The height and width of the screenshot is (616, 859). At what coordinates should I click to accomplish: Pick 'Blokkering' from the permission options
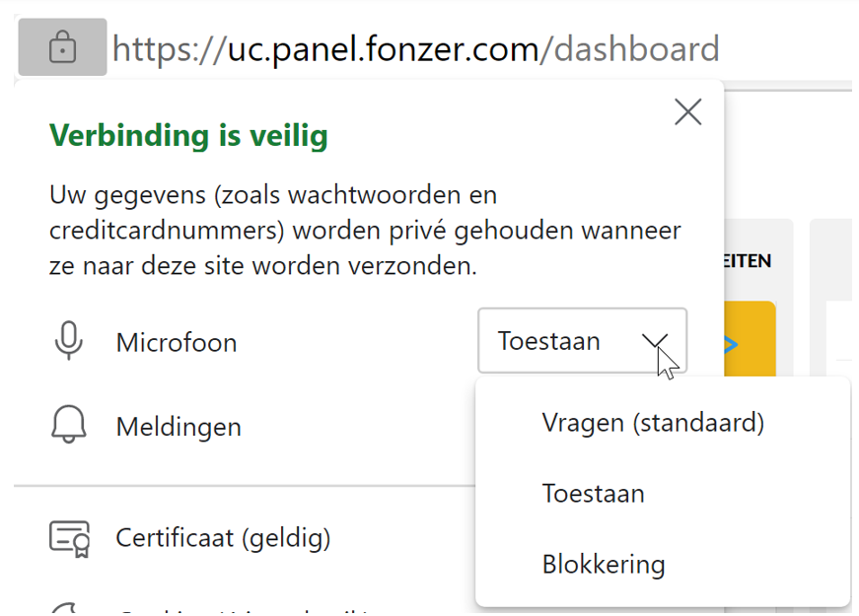pyautogui.click(x=604, y=565)
